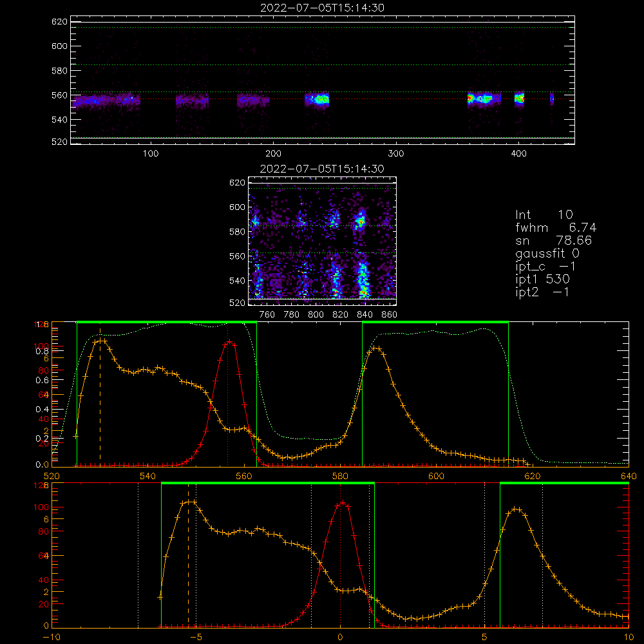Click y-axis label 600 beside top spectrogram

pos(59,46)
